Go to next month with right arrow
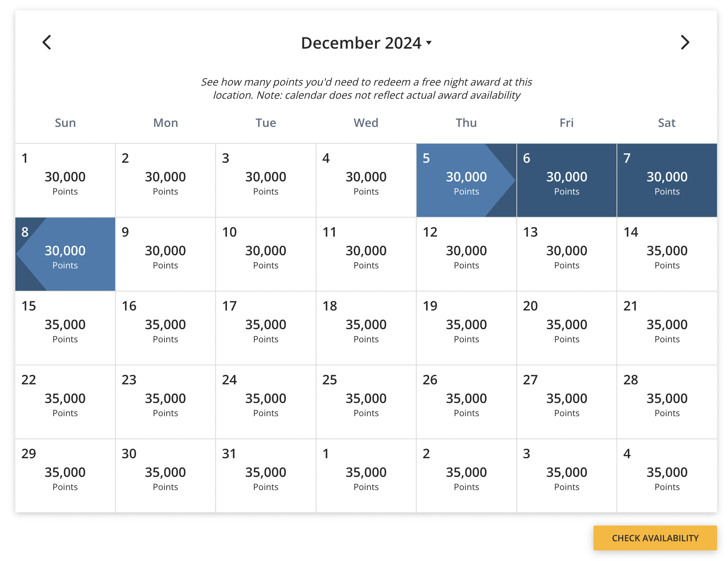The image size is (728, 561). pos(685,42)
